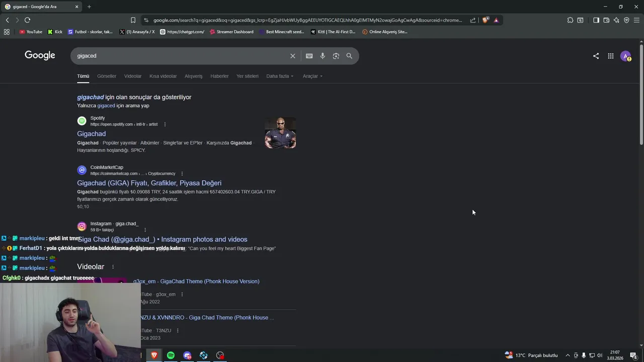Open Discord from the taskbar
This screenshot has width=644, height=362.
click(x=187, y=355)
